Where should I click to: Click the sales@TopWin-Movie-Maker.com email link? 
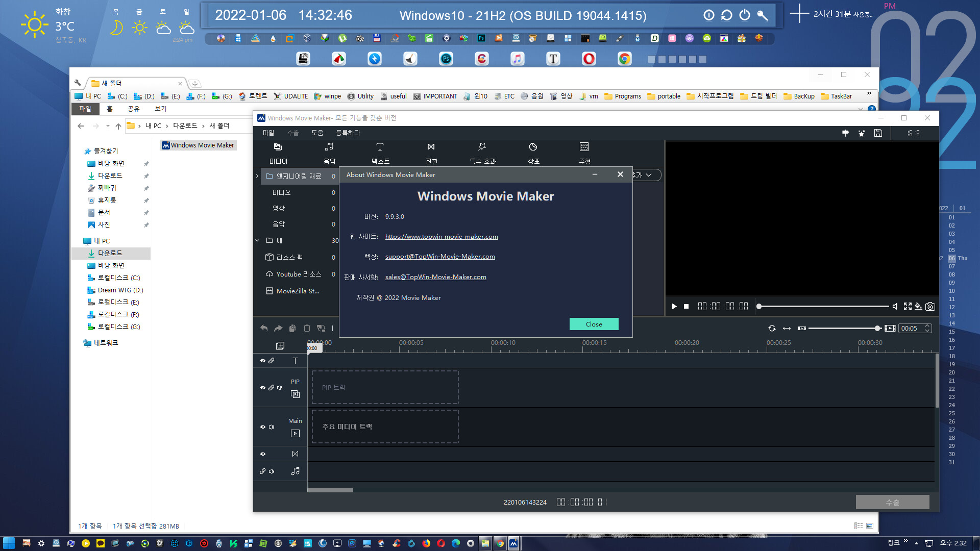tap(435, 277)
